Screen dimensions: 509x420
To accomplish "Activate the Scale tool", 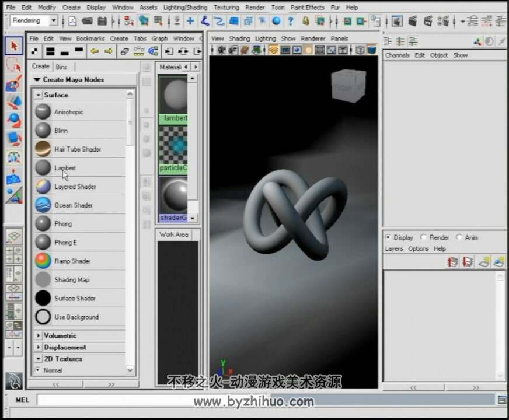I will (13, 139).
